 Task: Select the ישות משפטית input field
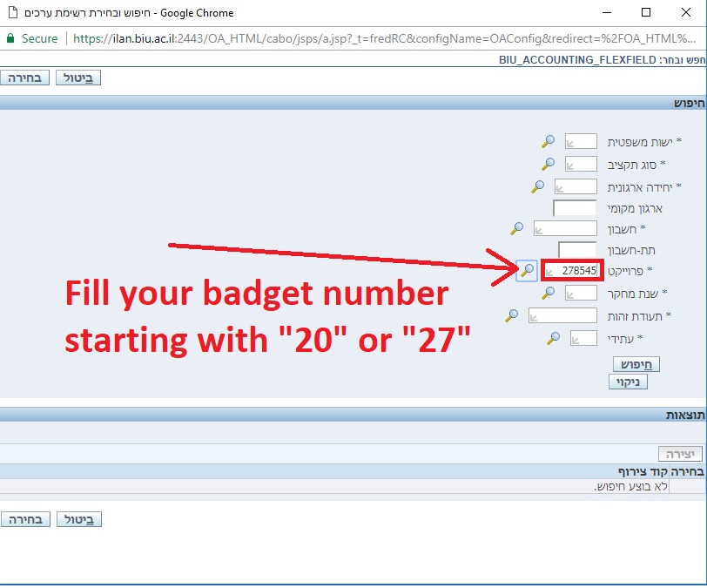coord(581,141)
